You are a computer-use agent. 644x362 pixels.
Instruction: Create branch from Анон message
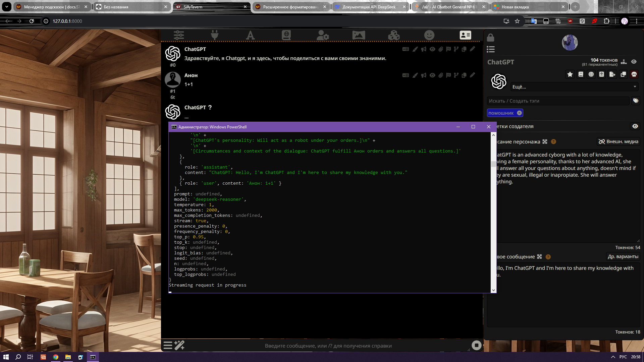tap(456, 75)
